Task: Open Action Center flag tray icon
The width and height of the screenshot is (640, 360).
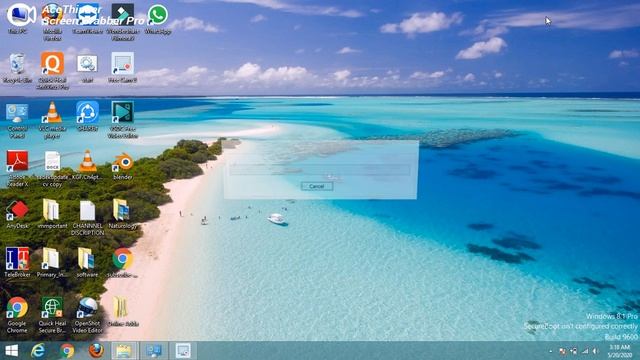Action: tap(562, 351)
